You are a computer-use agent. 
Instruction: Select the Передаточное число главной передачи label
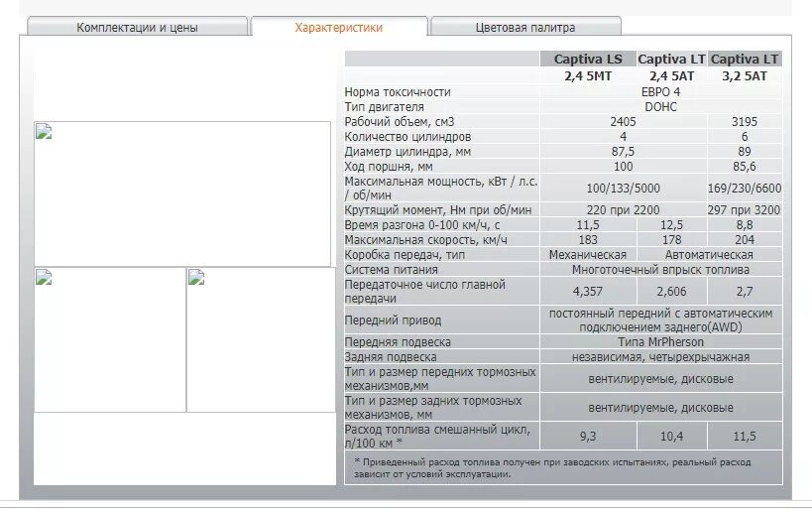[x=424, y=291]
